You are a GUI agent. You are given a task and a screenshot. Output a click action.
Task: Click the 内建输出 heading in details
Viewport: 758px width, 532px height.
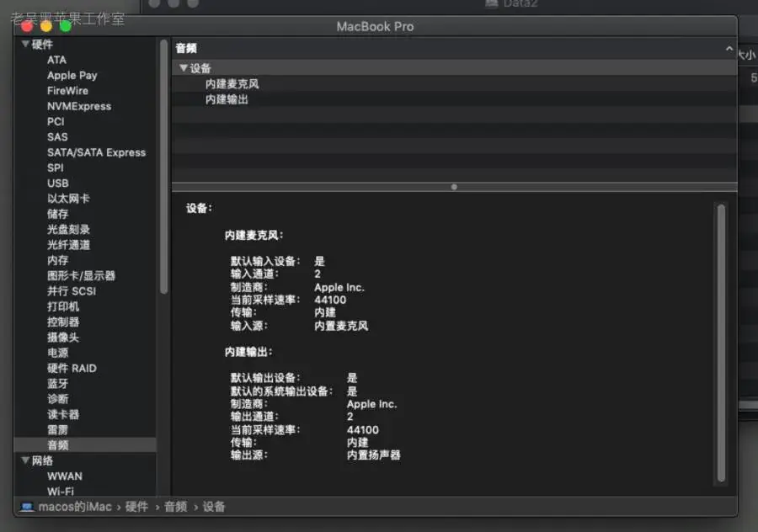(x=248, y=352)
